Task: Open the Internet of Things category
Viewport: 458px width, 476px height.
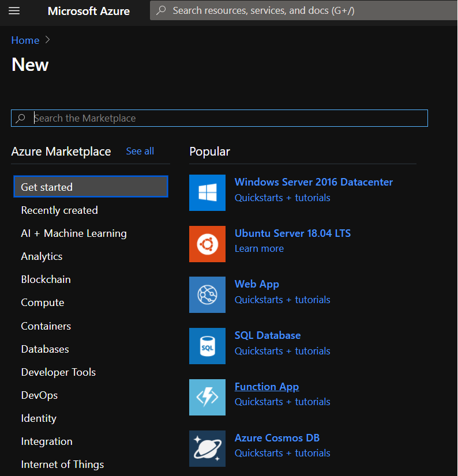Action: [x=62, y=464]
